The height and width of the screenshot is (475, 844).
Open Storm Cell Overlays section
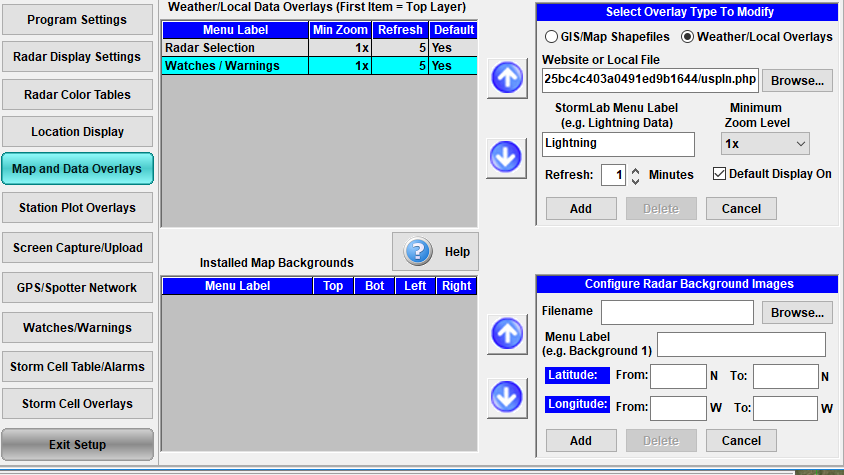pos(78,404)
